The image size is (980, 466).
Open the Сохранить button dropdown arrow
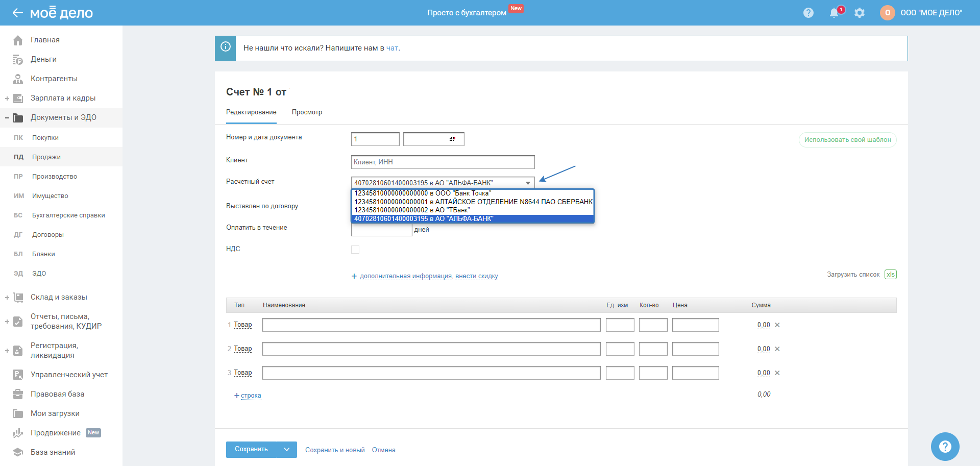click(x=287, y=450)
